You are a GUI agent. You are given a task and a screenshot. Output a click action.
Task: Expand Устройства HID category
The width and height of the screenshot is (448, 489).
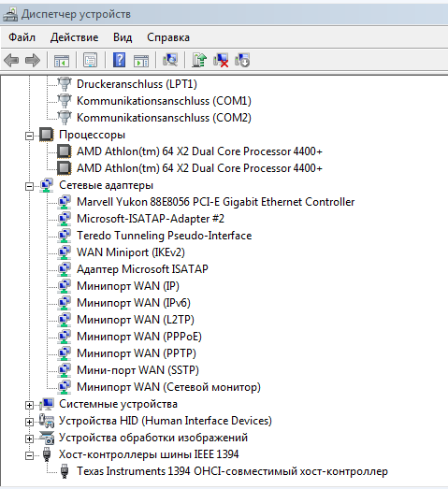click(29, 422)
